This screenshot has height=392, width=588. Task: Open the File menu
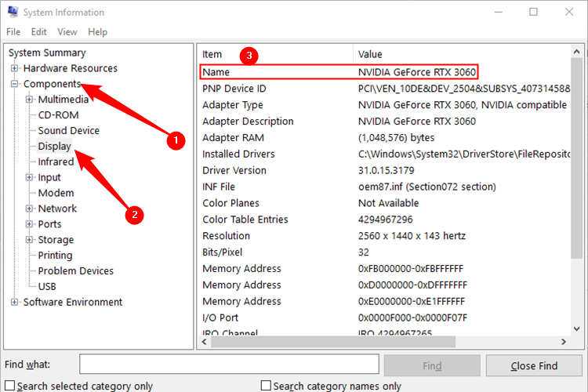tap(13, 32)
